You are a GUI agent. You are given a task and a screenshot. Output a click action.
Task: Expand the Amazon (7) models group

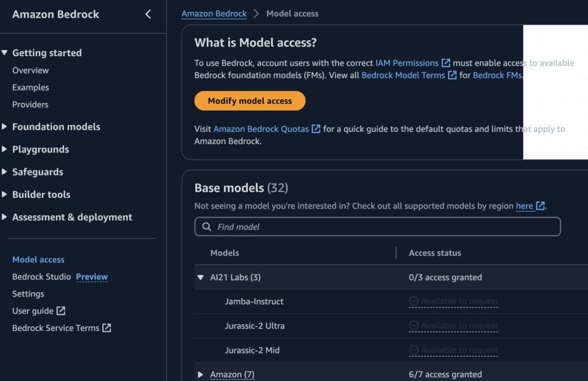pyautogui.click(x=200, y=374)
